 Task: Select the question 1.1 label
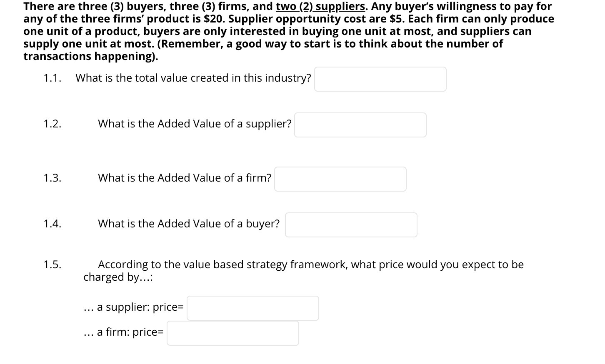click(x=52, y=78)
